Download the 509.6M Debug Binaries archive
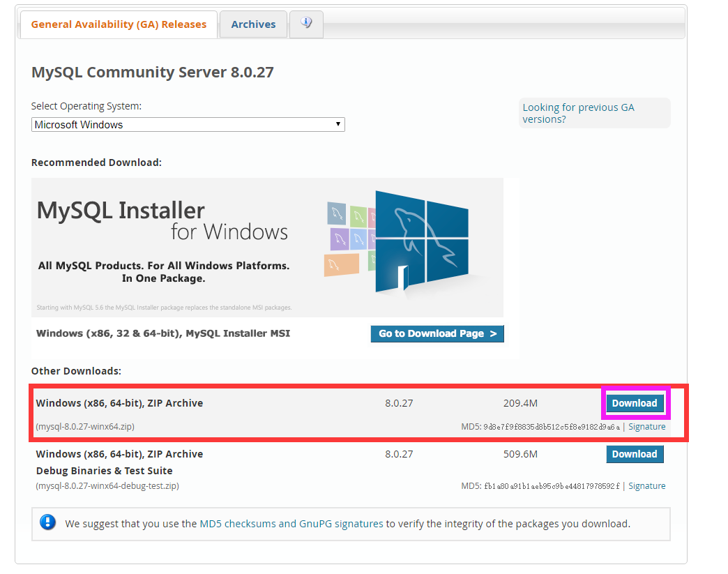This screenshot has width=728, height=574. pos(635,454)
